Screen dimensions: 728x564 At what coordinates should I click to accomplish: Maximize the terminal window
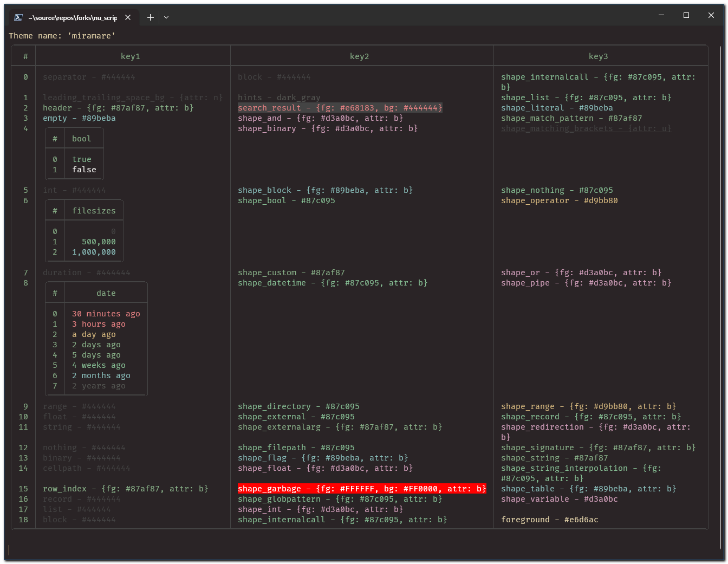tap(686, 15)
